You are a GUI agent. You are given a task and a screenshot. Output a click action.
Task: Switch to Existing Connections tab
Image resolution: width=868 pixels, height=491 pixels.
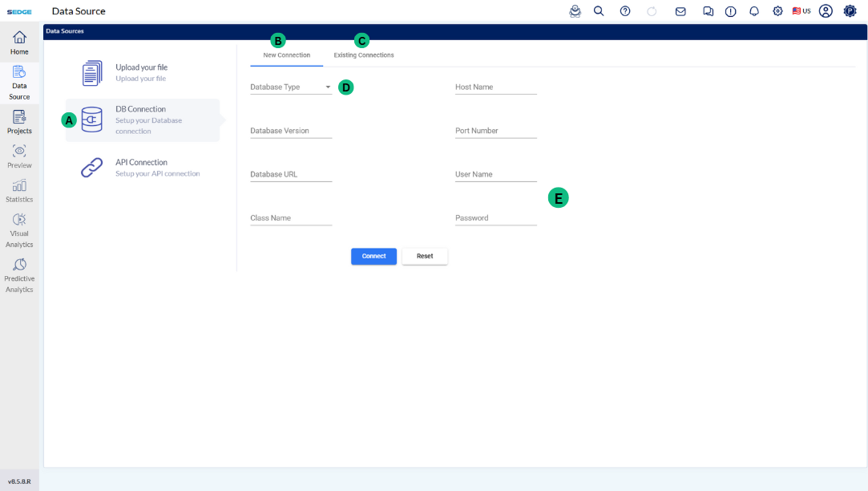(364, 55)
